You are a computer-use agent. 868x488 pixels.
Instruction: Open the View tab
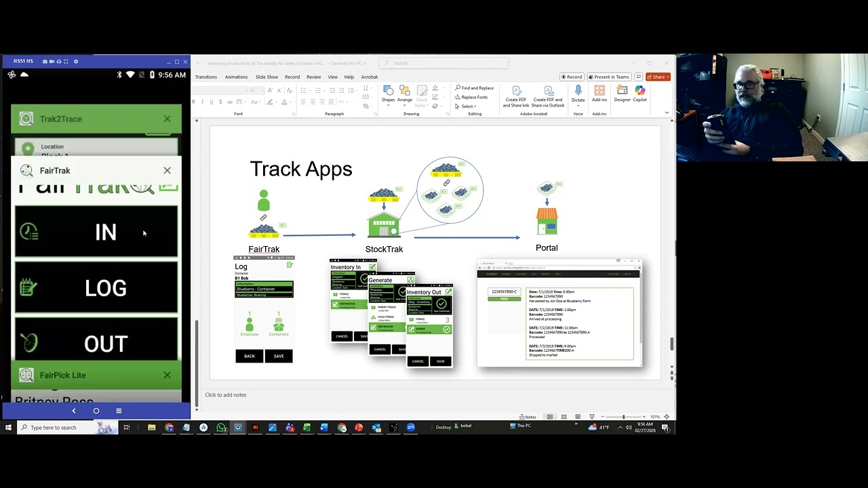point(332,77)
